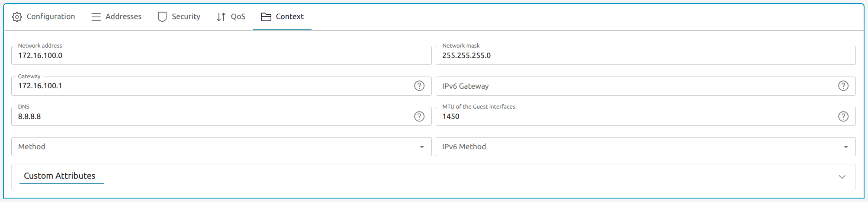
Task: Focus the IPv6 Gateway text field
Action: 636,86
